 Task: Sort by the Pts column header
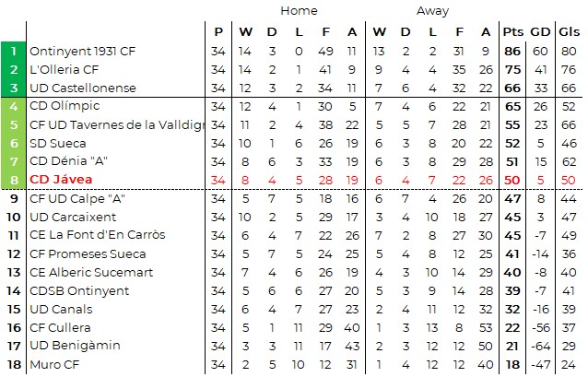[x=513, y=31]
